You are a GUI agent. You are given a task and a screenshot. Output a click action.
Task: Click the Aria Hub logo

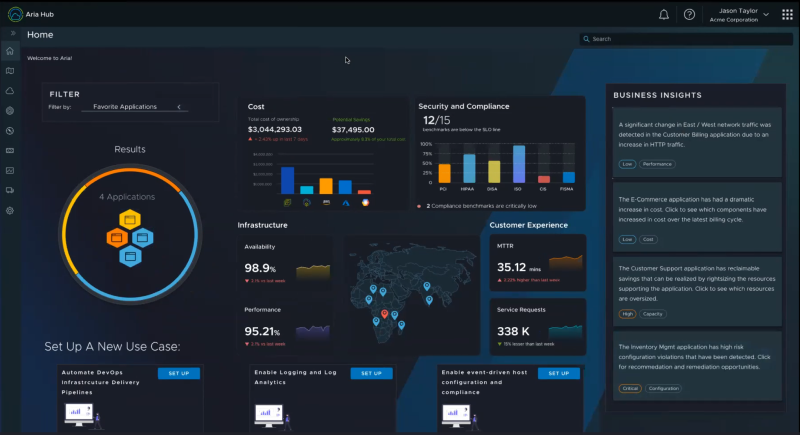15,14
